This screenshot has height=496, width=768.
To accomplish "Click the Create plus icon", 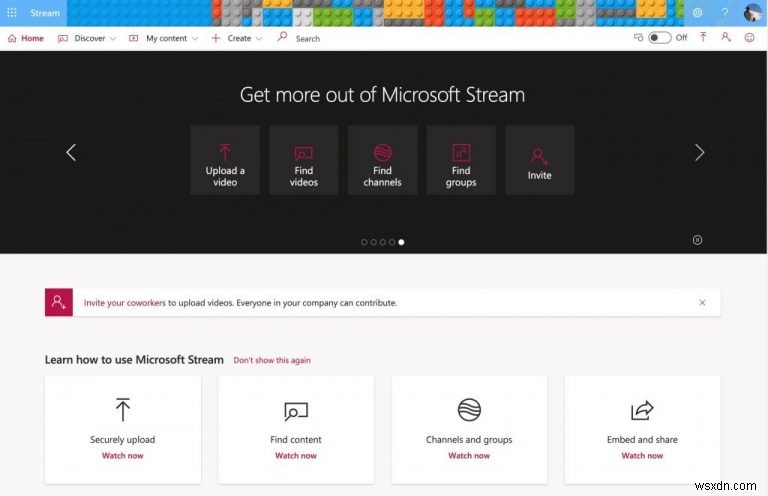I will pos(216,38).
